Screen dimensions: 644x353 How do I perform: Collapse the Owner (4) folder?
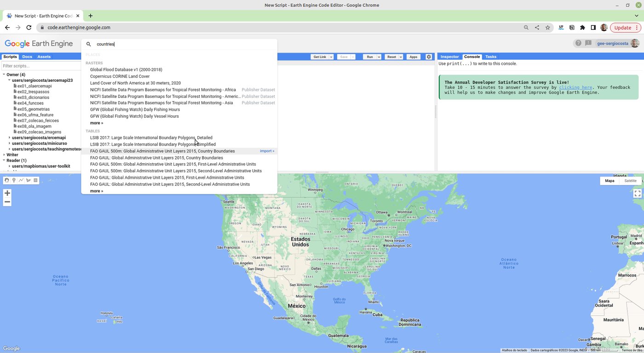click(x=4, y=74)
